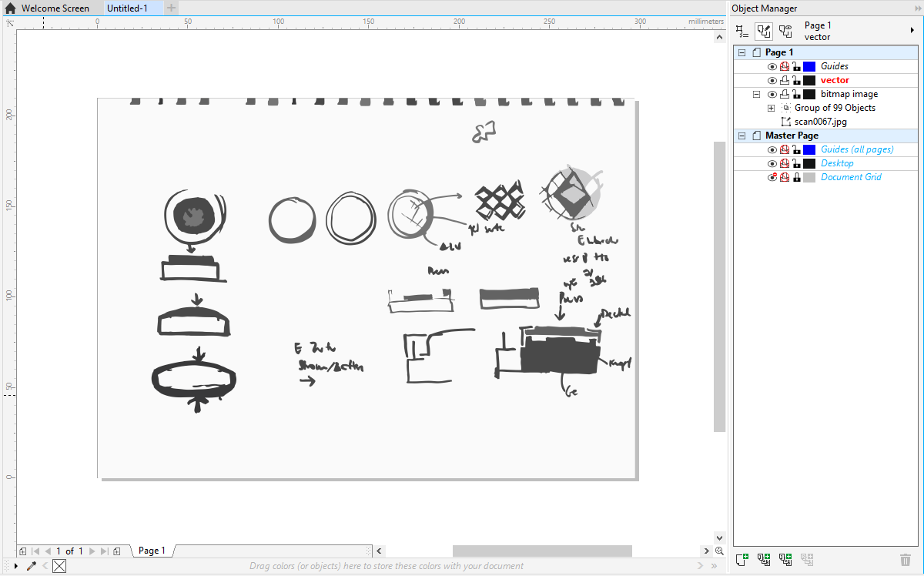Screen dimensions: 924x576
Task: Click the zoom navigator magnifier icon
Action: click(719, 551)
